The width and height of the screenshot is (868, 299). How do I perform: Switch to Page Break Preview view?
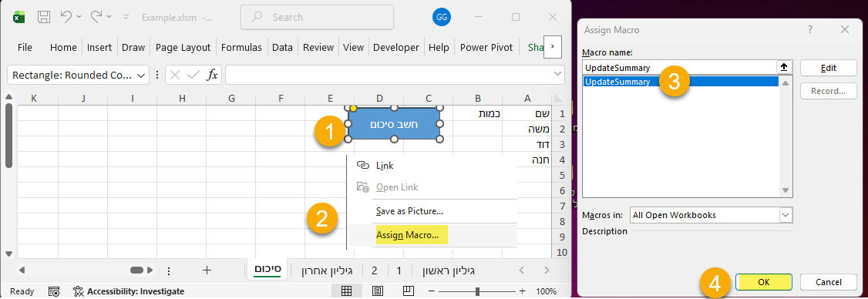coord(408,291)
